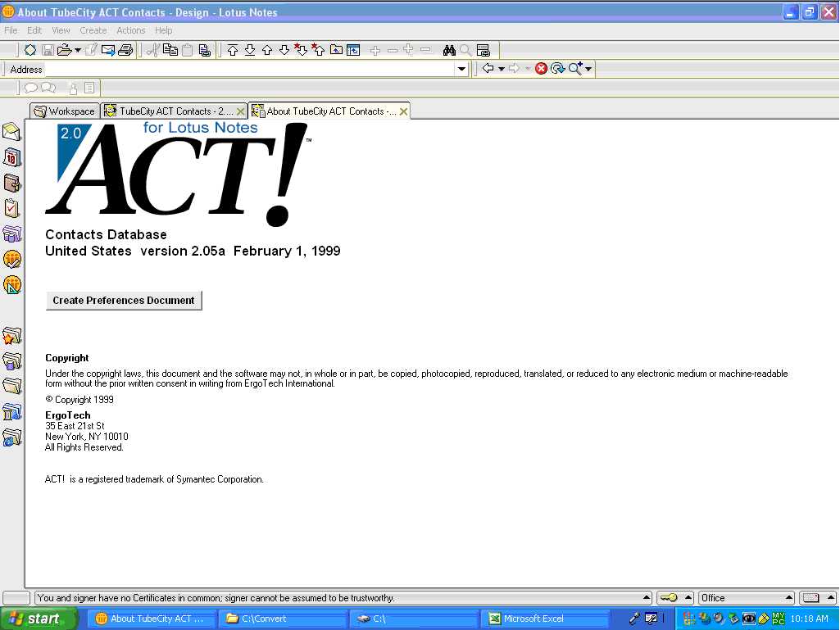The image size is (840, 630).
Task: Click the Create Preferences Document button
Action: point(124,301)
